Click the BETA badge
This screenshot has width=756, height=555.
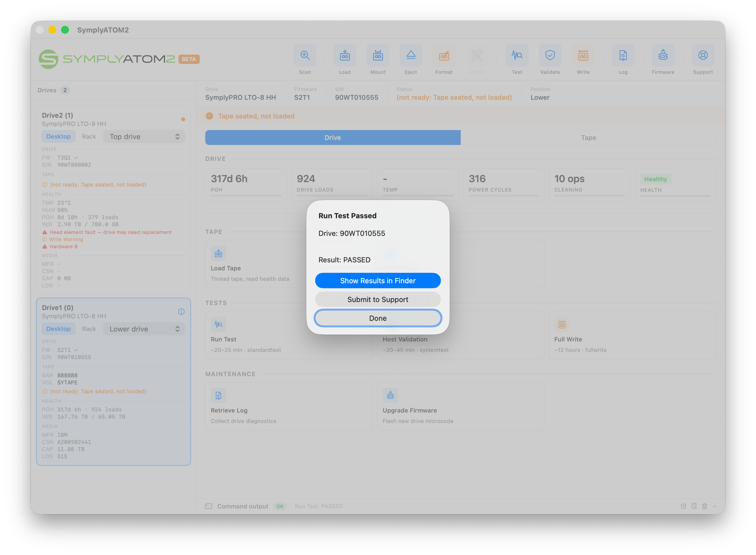[189, 59]
